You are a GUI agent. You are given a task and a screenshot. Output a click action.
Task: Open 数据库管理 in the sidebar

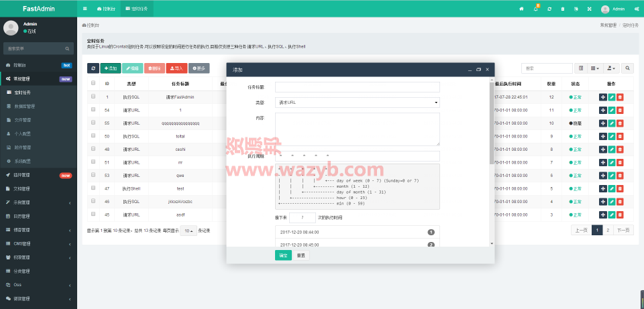point(38,107)
